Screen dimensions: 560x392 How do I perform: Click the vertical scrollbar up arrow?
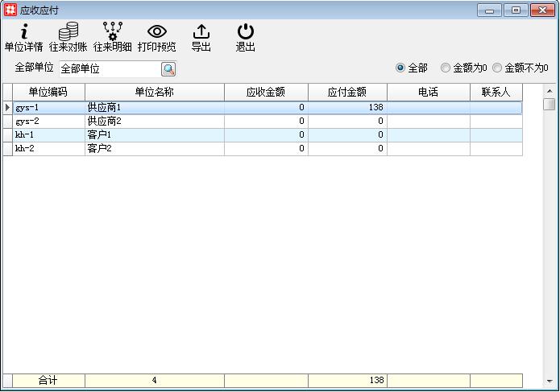549,89
